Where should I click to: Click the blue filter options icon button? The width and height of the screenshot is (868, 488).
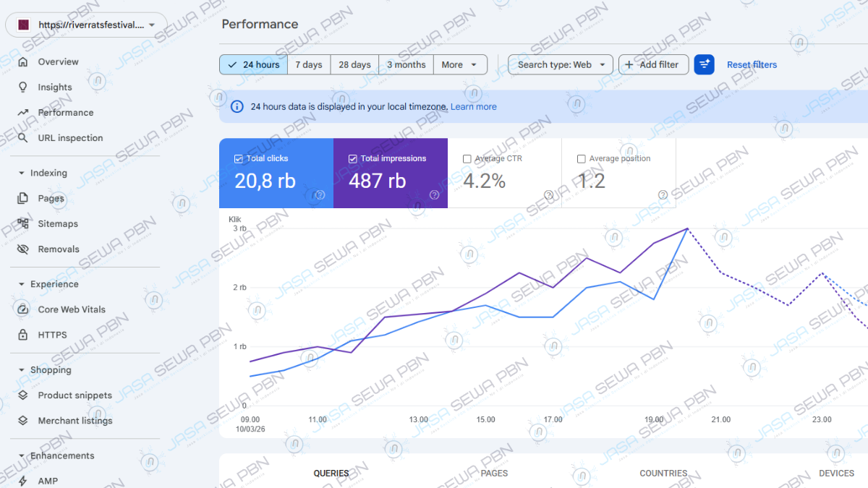(704, 64)
